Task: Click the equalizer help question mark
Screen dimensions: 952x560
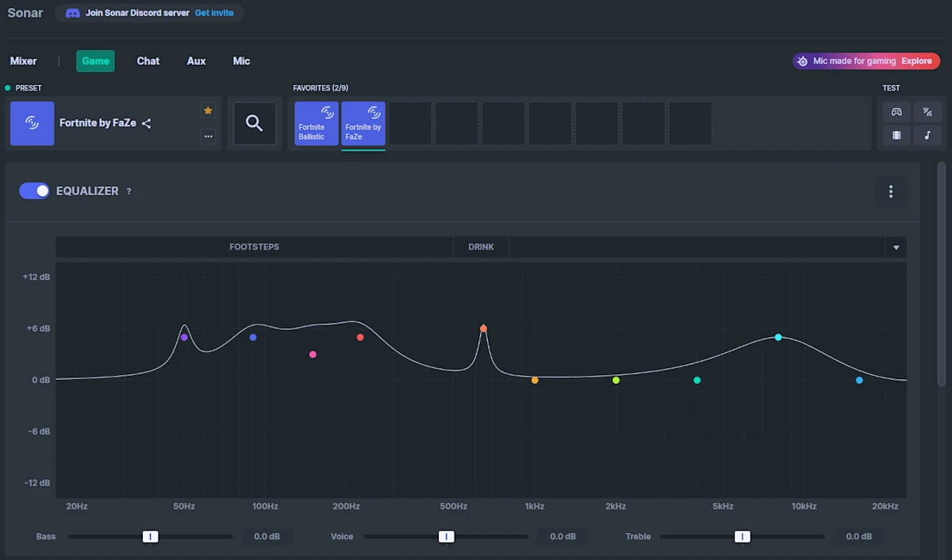Action: click(x=129, y=191)
